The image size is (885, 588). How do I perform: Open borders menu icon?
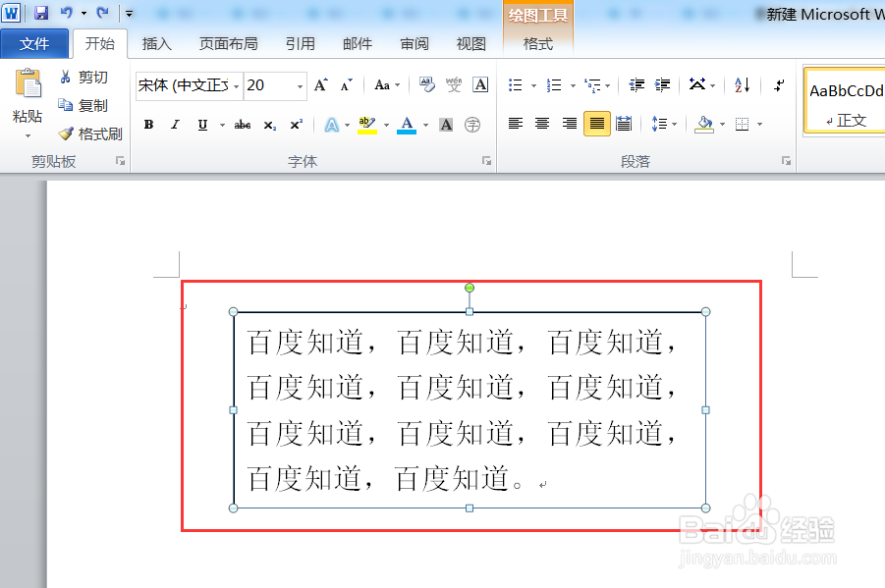tap(743, 124)
